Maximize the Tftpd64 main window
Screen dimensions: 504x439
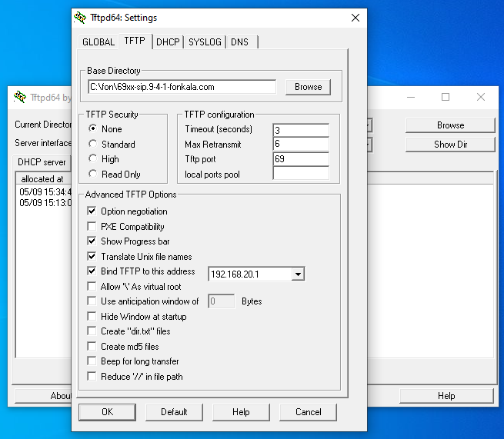pyautogui.click(x=446, y=98)
